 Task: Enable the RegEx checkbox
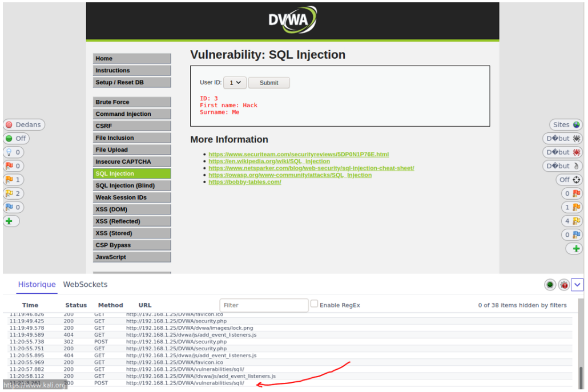tap(314, 304)
